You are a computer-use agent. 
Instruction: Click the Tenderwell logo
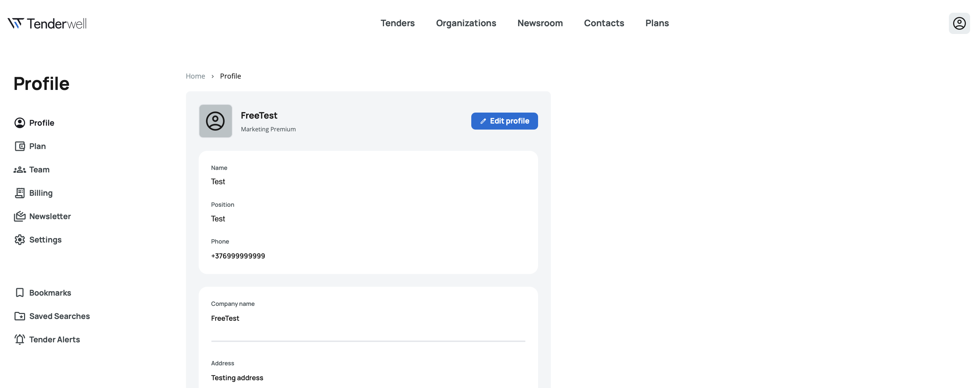click(x=47, y=23)
